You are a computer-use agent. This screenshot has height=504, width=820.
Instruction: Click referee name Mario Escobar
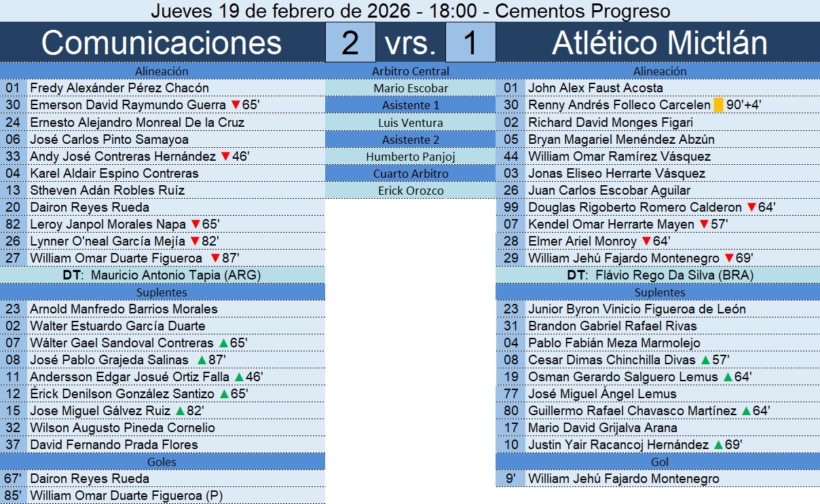[x=410, y=88]
